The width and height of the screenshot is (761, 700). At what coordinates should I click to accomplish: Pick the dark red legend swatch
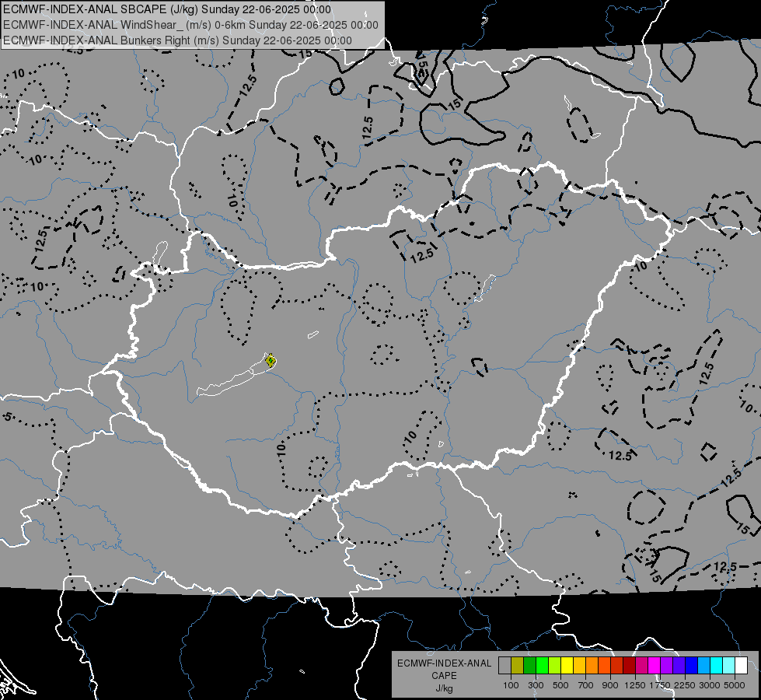tap(630, 666)
